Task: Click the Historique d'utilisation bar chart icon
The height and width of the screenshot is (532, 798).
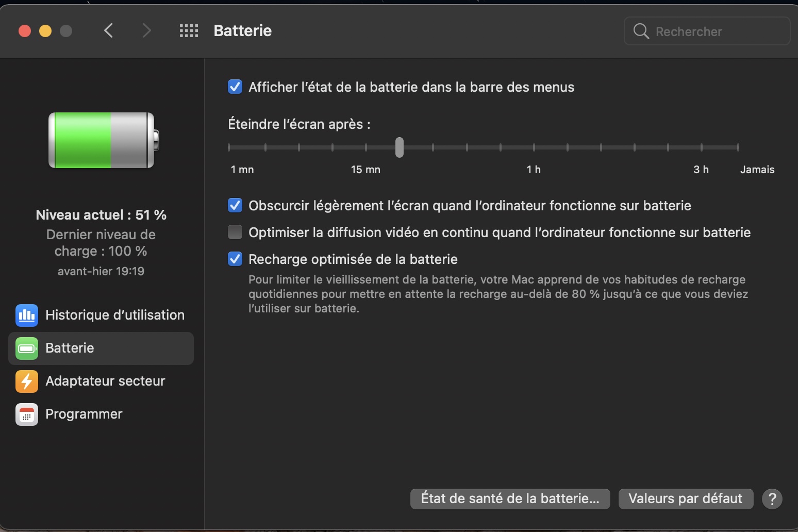Action: pos(27,315)
